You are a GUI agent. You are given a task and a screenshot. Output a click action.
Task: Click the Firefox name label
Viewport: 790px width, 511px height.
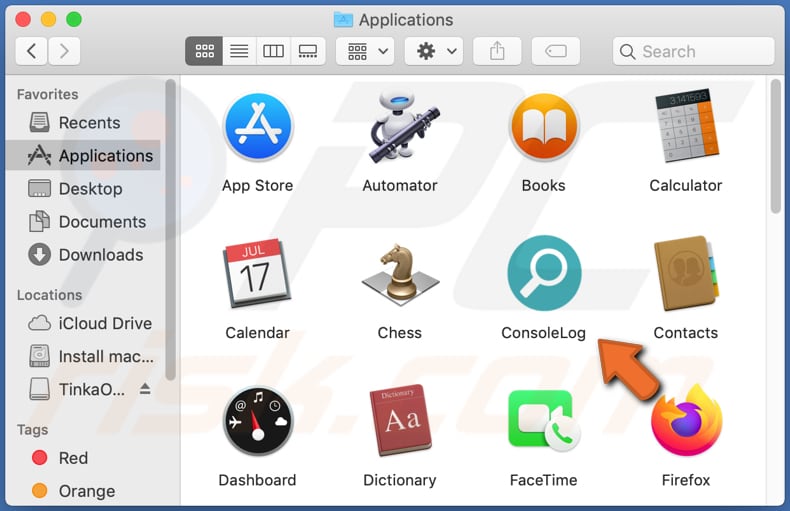pyautogui.click(x=686, y=480)
